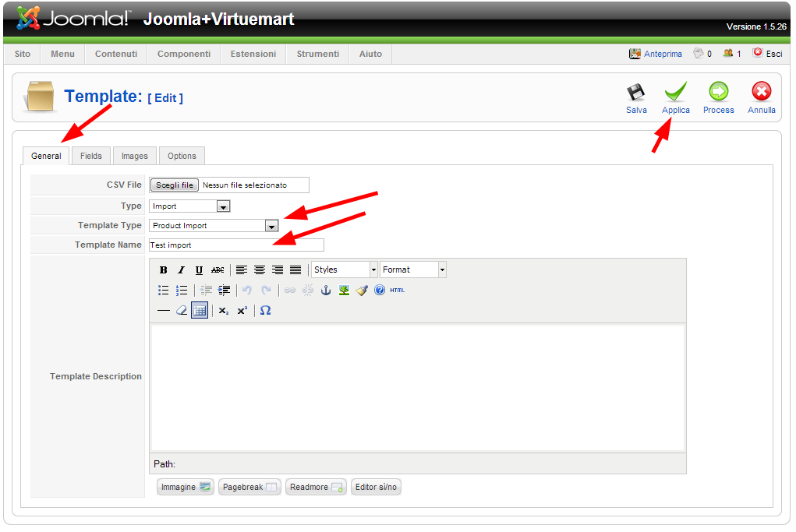796x532 pixels.
Task: Open the Aiuto menu
Action: pos(370,55)
